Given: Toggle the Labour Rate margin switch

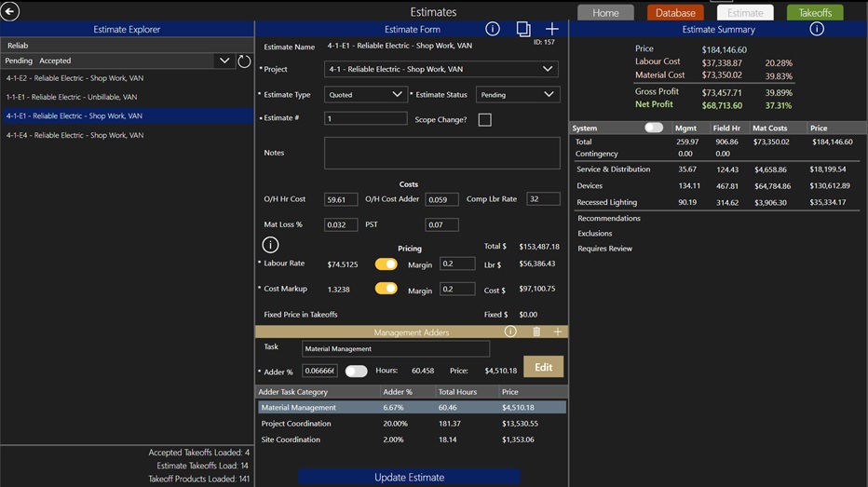Looking at the screenshot, I should (x=386, y=264).
